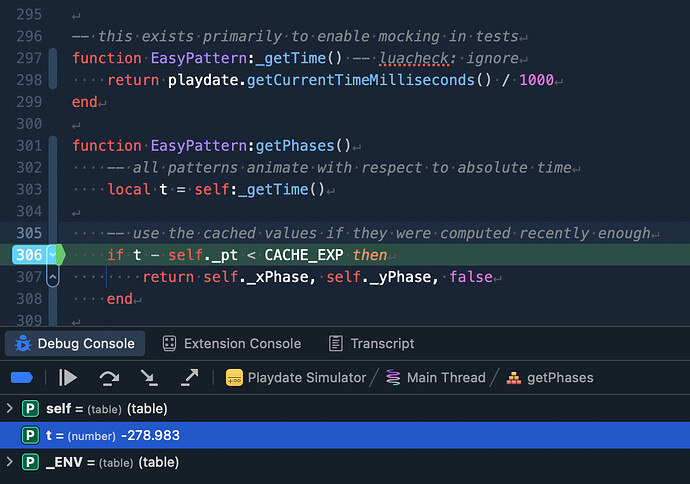The width and height of the screenshot is (690, 484).
Task: Click line number 301 in the gutter
Action: (29, 146)
